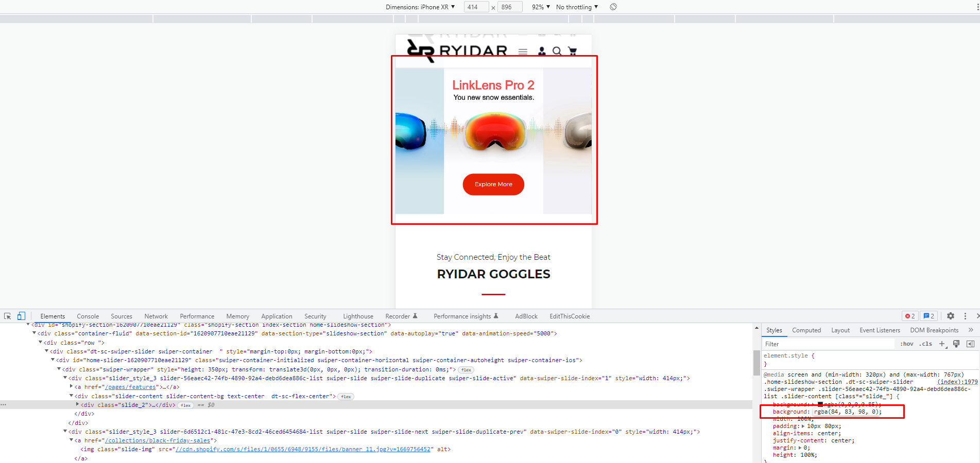The image size is (980, 463).
Task: Switch to the Computed styles tab
Action: pyautogui.click(x=806, y=330)
